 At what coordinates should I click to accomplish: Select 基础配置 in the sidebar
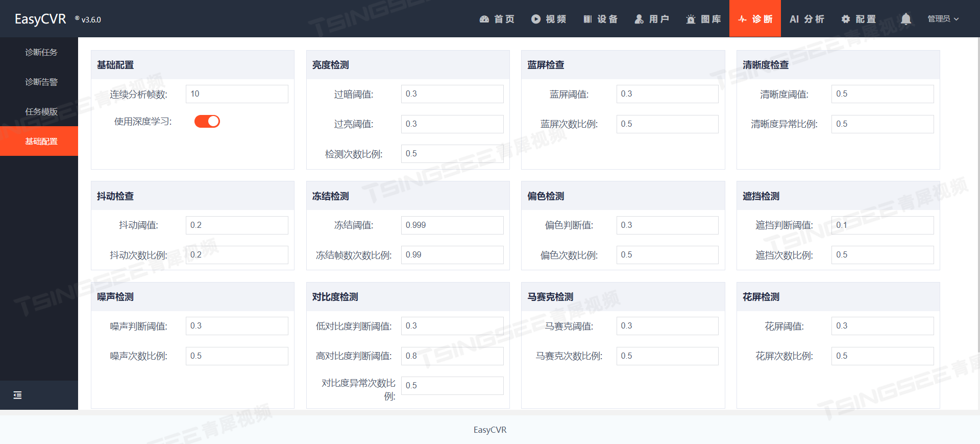[x=39, y=141]
